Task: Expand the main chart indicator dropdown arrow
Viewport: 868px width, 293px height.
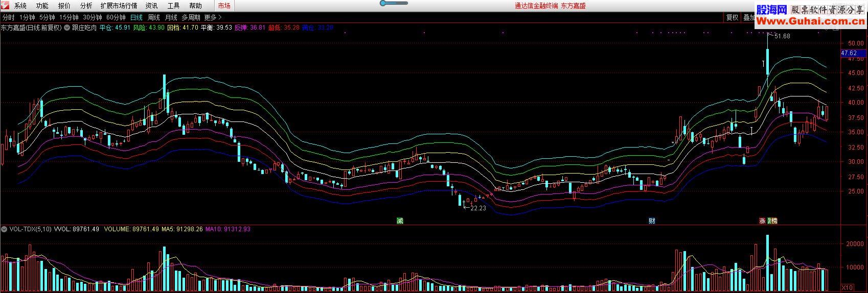Action: (66, 28)
